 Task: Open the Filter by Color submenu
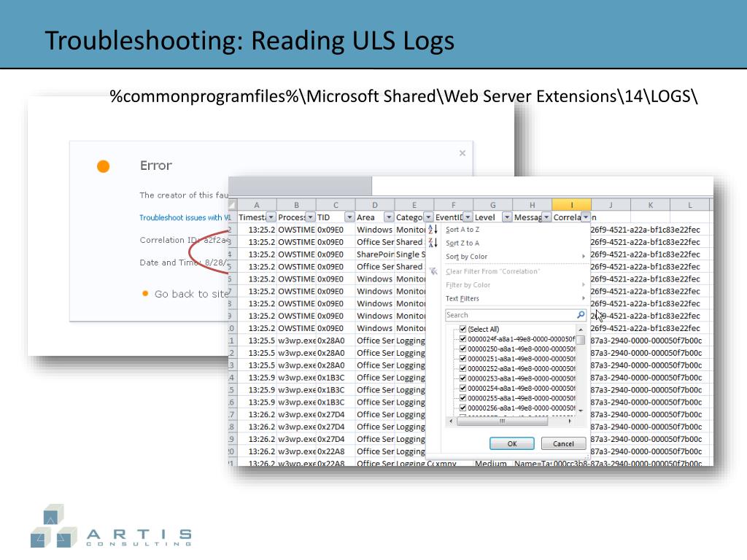tap(514, 285)
